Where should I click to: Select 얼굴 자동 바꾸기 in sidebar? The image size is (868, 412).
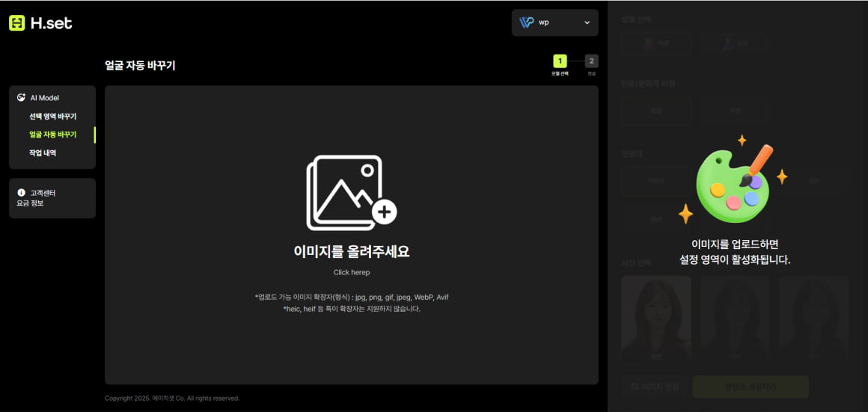(52, 135)
